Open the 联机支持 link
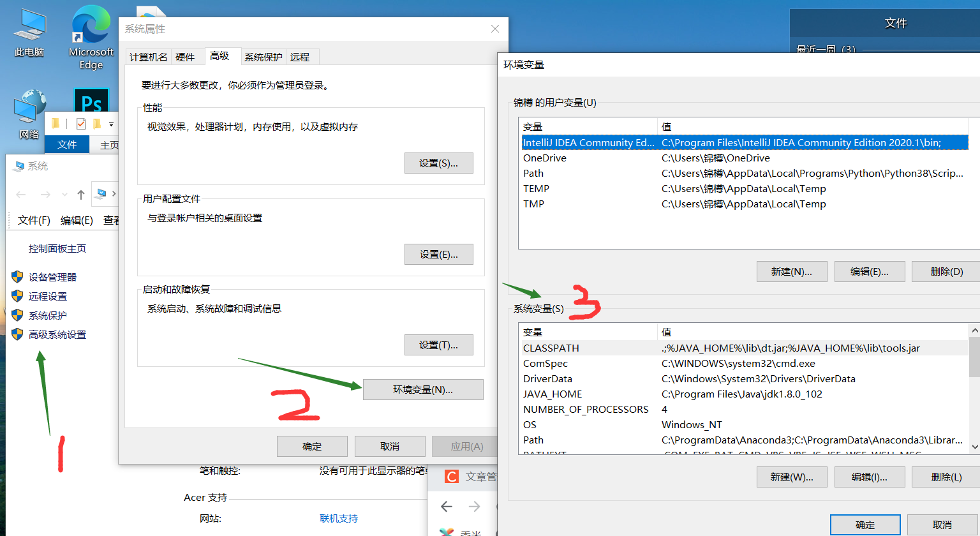This screenshot has height=536, width=980. (339, 519)
